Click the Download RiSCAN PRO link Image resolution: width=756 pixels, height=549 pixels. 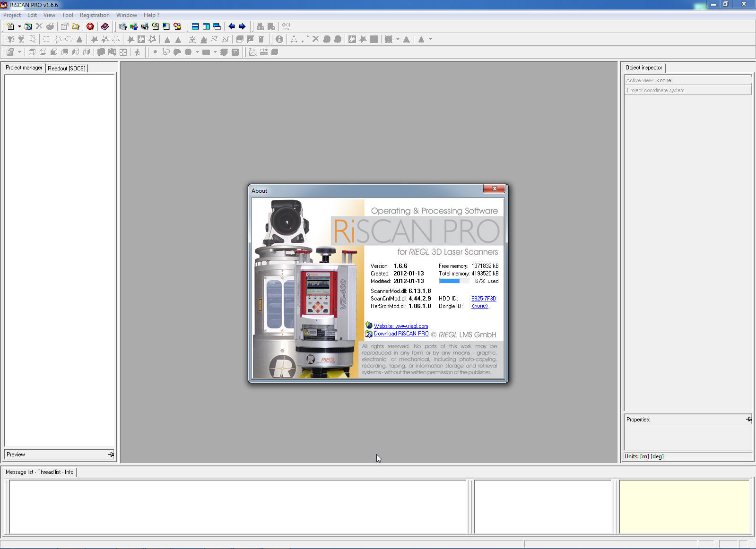tap(401, 334)
